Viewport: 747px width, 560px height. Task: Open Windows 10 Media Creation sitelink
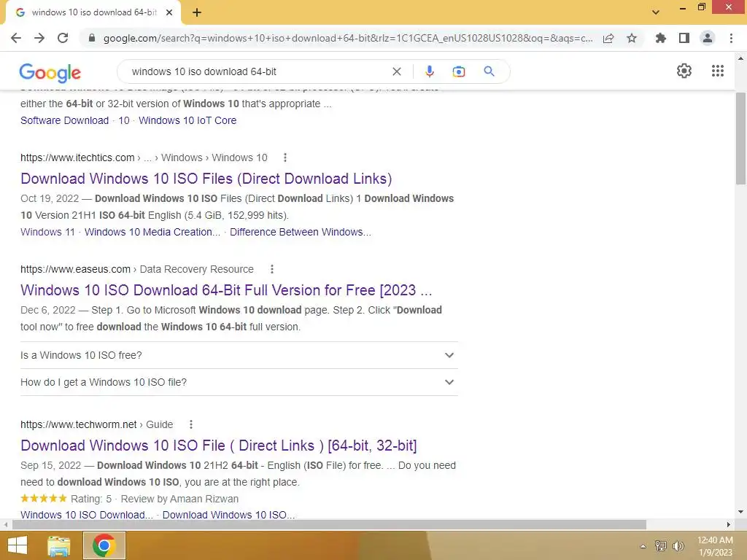pos(152,232)
